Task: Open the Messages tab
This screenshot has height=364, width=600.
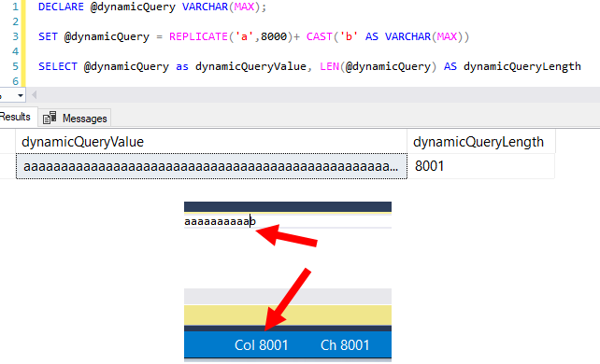Action: [x=75, y=118]
